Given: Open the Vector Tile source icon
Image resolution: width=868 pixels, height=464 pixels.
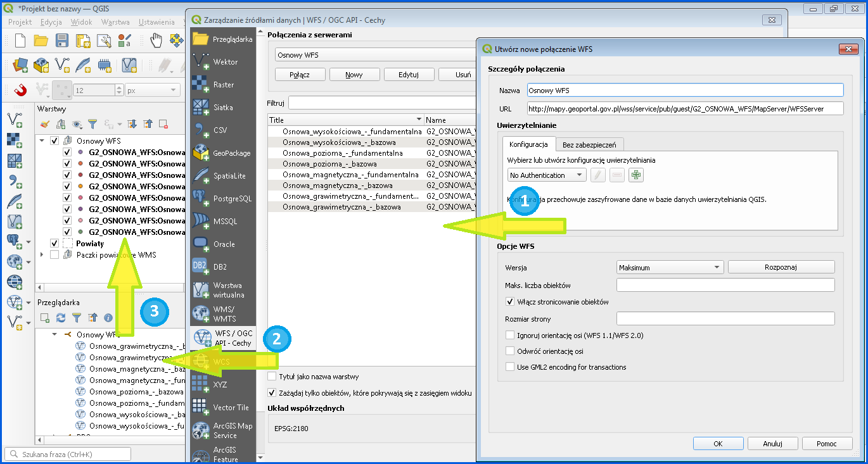Looking at the screenshot, I should tap(201, 407).
